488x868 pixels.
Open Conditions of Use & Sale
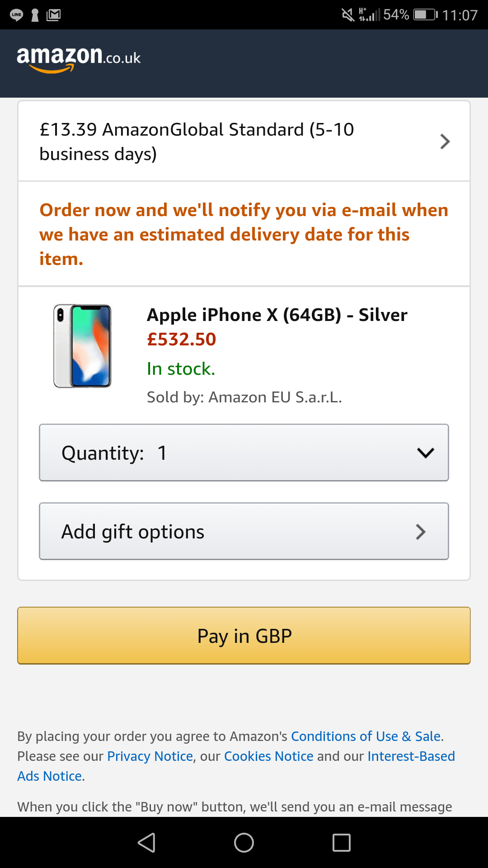tap(366, 736)
